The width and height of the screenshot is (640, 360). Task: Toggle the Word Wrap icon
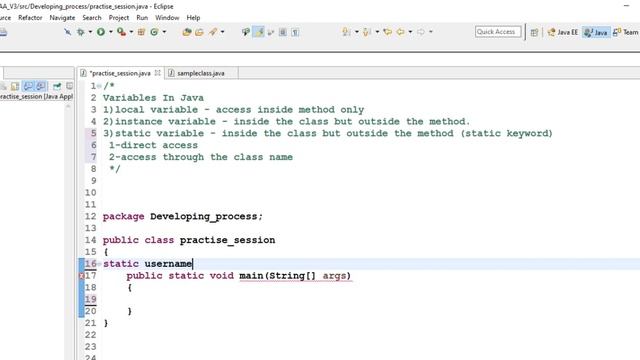(270, 32)
